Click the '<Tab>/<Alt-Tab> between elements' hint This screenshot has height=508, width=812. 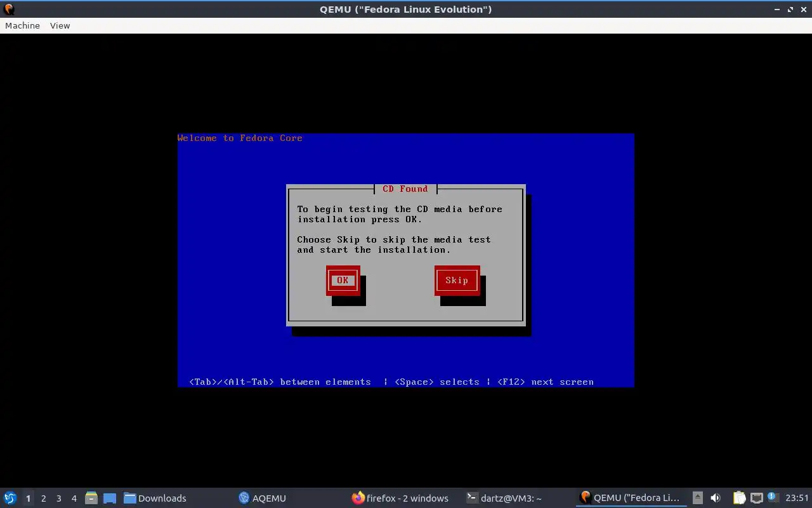280,382
